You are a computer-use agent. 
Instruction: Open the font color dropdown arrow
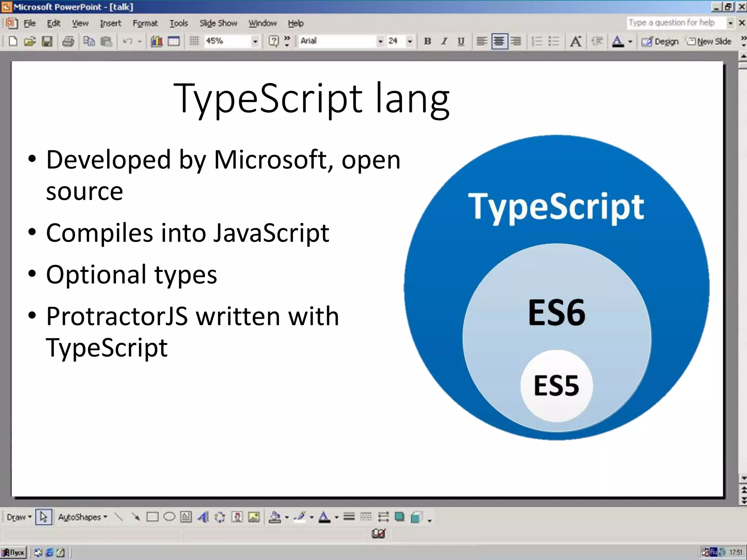tap(630, 42)
